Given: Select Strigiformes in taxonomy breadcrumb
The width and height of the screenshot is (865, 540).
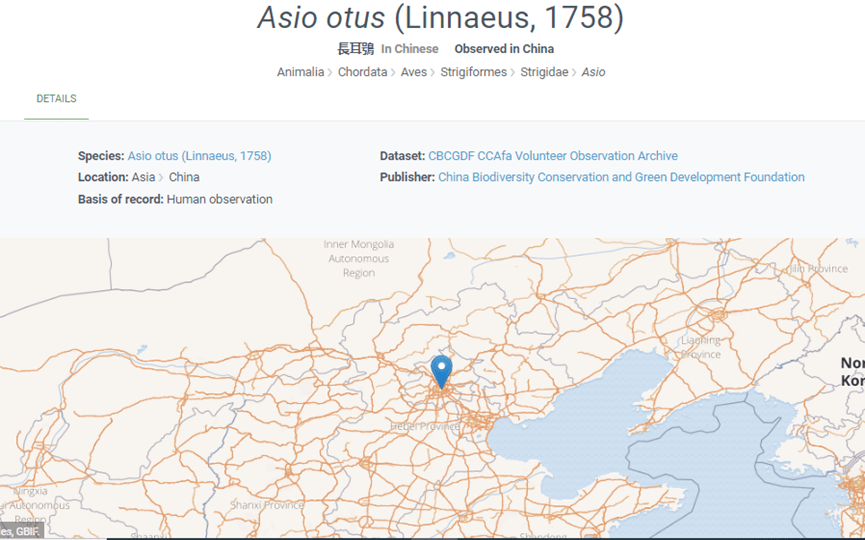Looking at the screenshot, I should pyautogui.click(x=475, y=72).
